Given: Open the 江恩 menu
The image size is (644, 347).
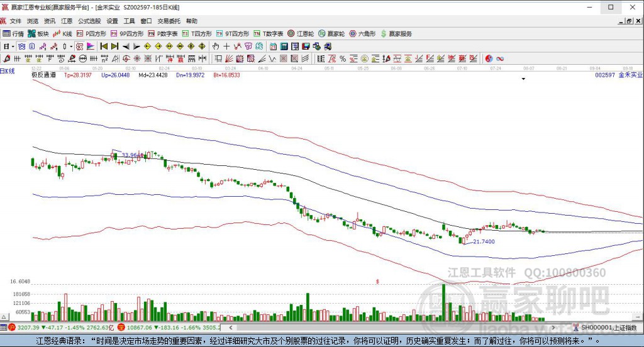Looking at the screenshot, I should point(67,21).
